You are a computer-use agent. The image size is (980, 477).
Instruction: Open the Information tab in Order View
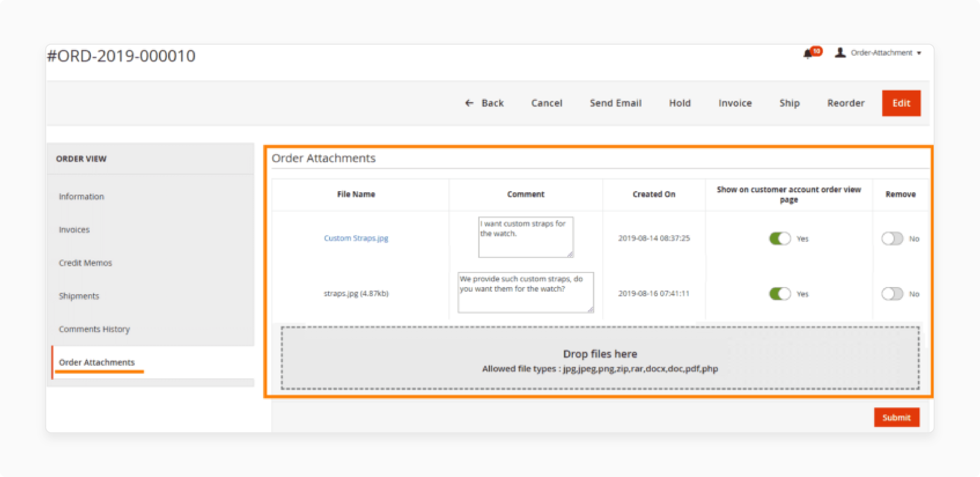(81, 197)
